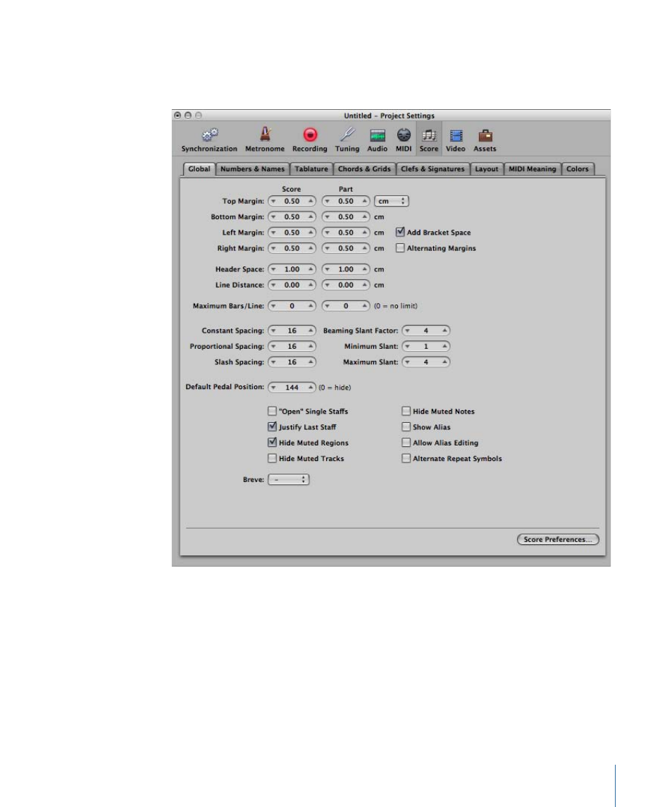Viewport: 672px width, 807px height.
Task: Open the MIDI Meaning tab
Action: coord(533,169)
